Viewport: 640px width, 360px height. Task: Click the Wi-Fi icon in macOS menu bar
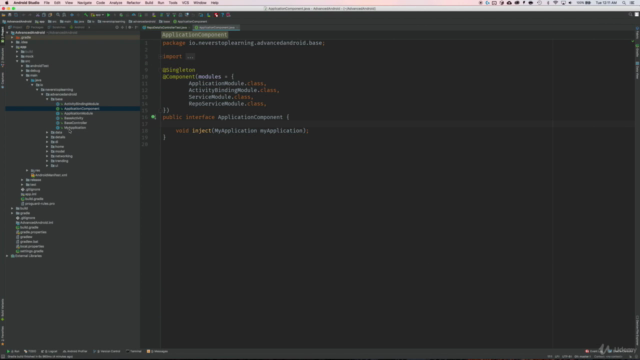[x=555, y=3]
